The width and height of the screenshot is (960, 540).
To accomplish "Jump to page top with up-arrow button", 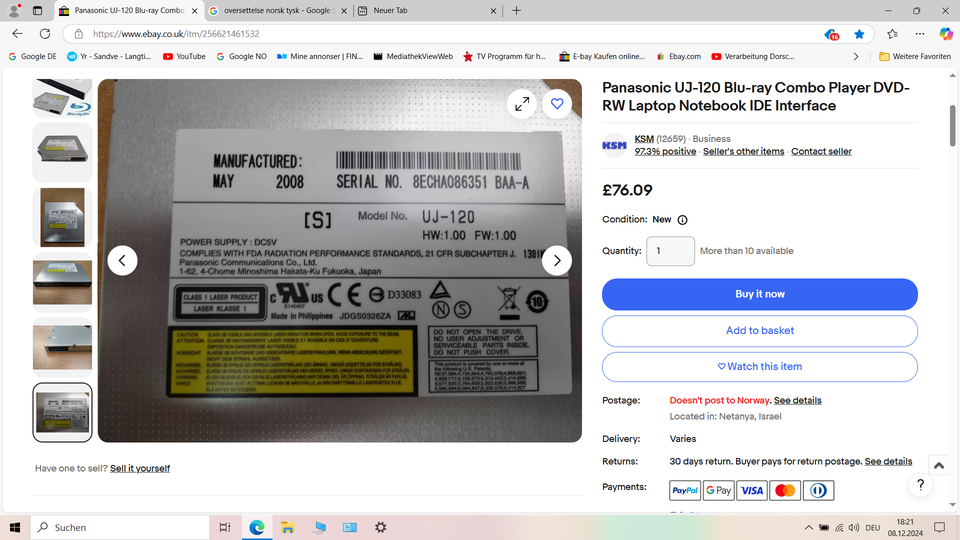I will (939, 466).
